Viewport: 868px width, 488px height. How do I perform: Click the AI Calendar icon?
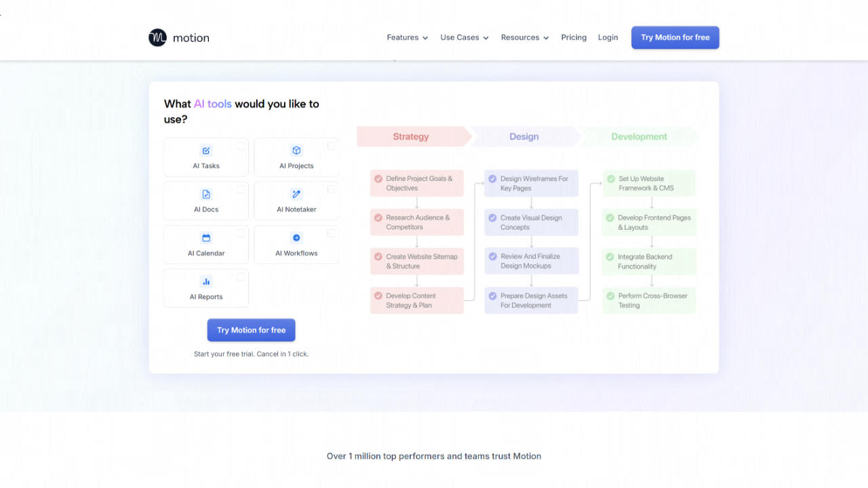(x=206, y=238)
